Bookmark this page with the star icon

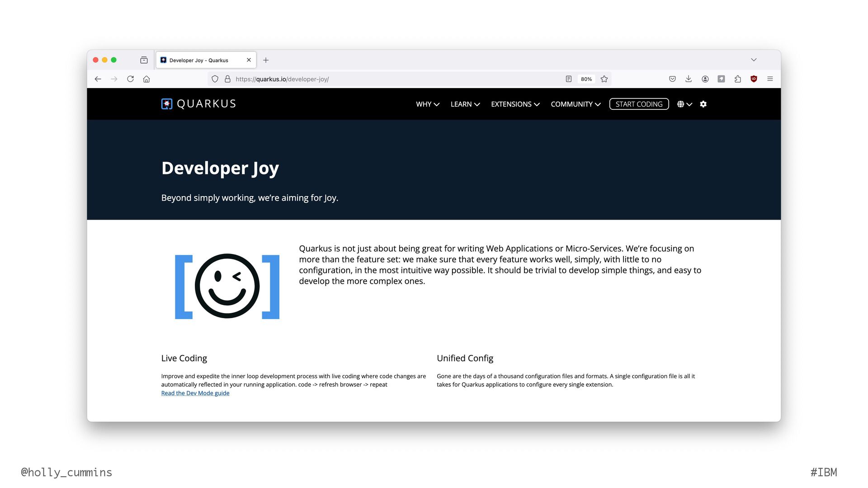tap(604, 79)
